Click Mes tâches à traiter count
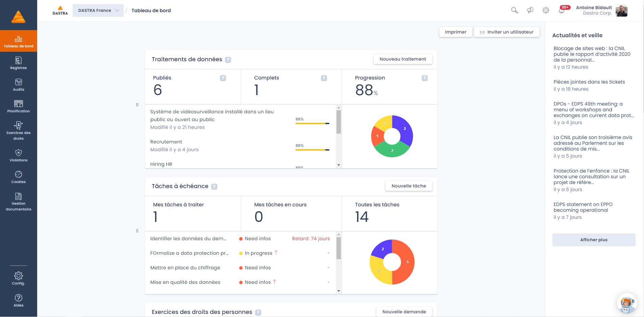The image size is (644, 317). pos(155,217)
